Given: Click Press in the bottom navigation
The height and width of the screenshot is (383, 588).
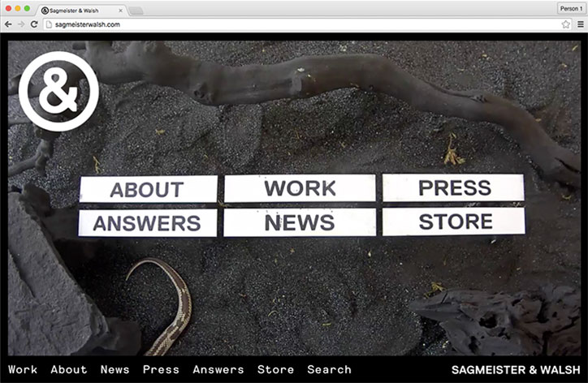Looking at the screenshot, I should (161, 369).
